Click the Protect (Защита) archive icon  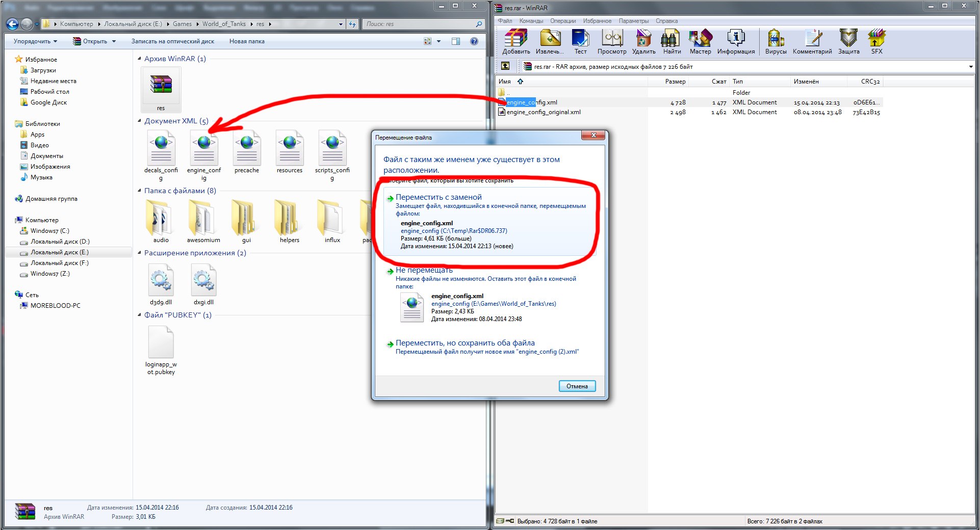click(x=848, y=42)
